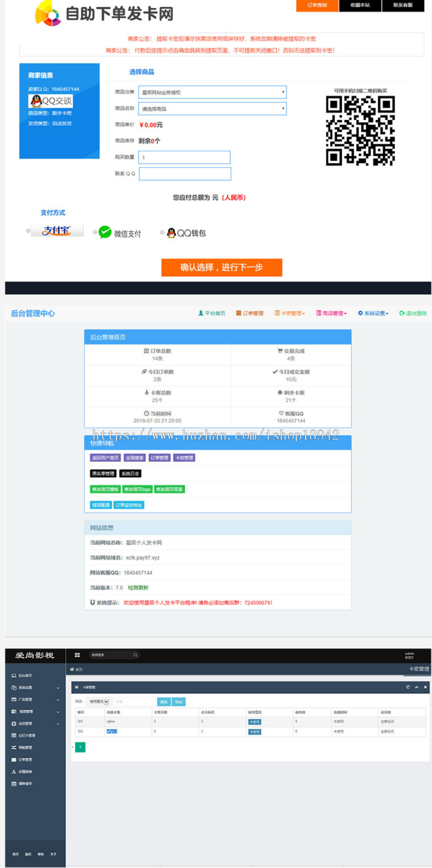This screenshot has width=432, height=868.
Task: Click the colorful site logo beside 自助下单发卡网
Action: click(48, 13)
